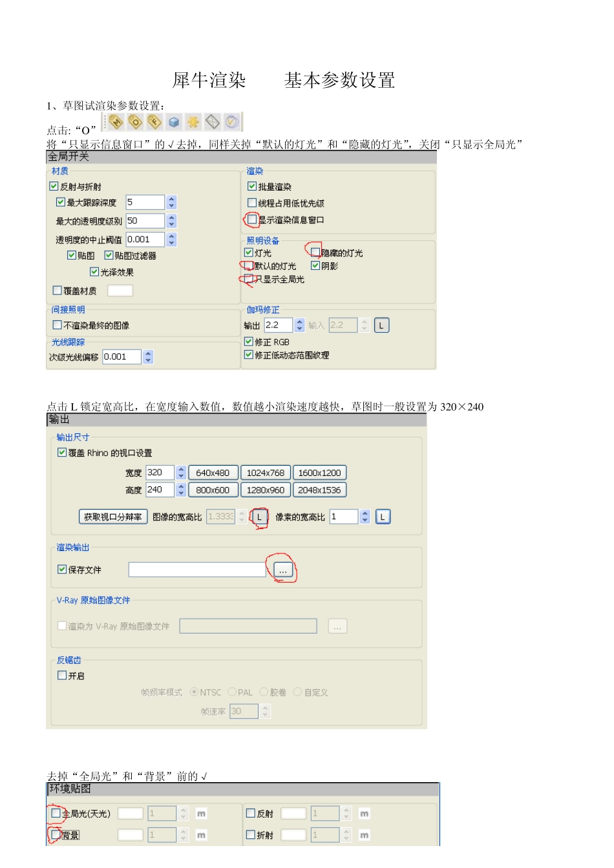The image size is (614, 868).
Task: Toggle the 反射与折射 checkbox
Action: 54,186
